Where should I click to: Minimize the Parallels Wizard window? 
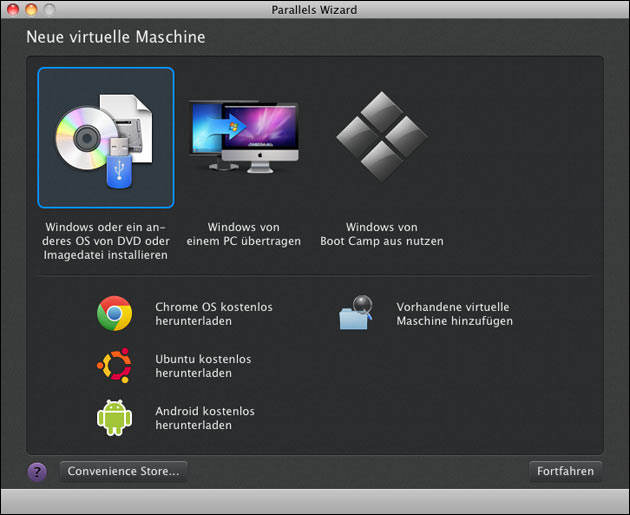click(31, 9)
